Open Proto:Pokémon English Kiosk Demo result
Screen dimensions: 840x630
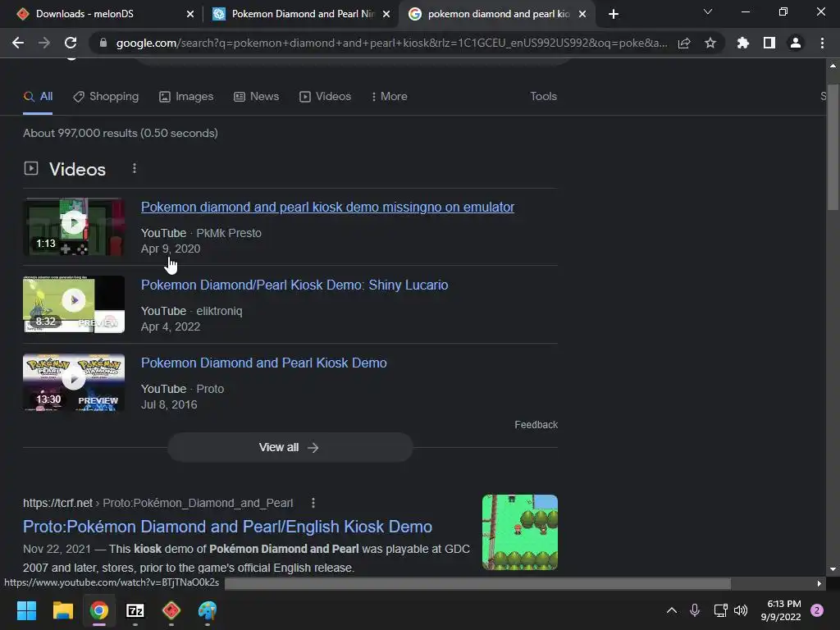pos(227,527)
